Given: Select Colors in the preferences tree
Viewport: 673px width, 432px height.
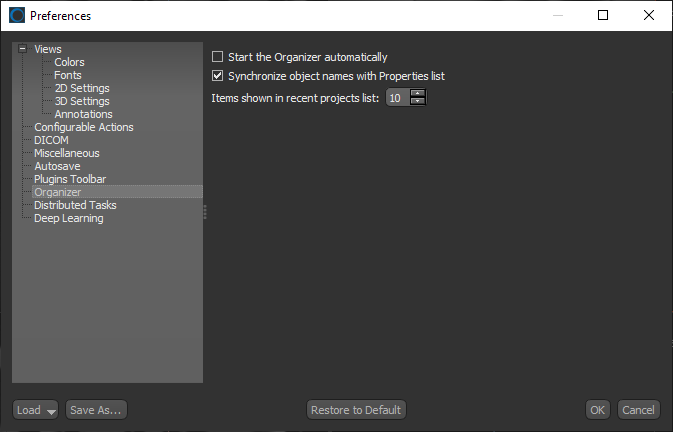Looking at the screenshot, I should pos(69,62).
